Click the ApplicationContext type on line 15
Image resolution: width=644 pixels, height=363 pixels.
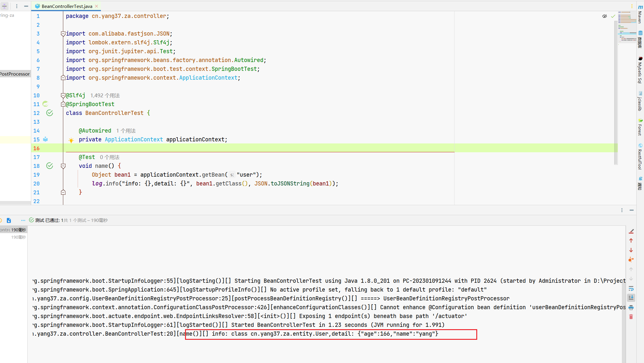click(x=134, y=139)
